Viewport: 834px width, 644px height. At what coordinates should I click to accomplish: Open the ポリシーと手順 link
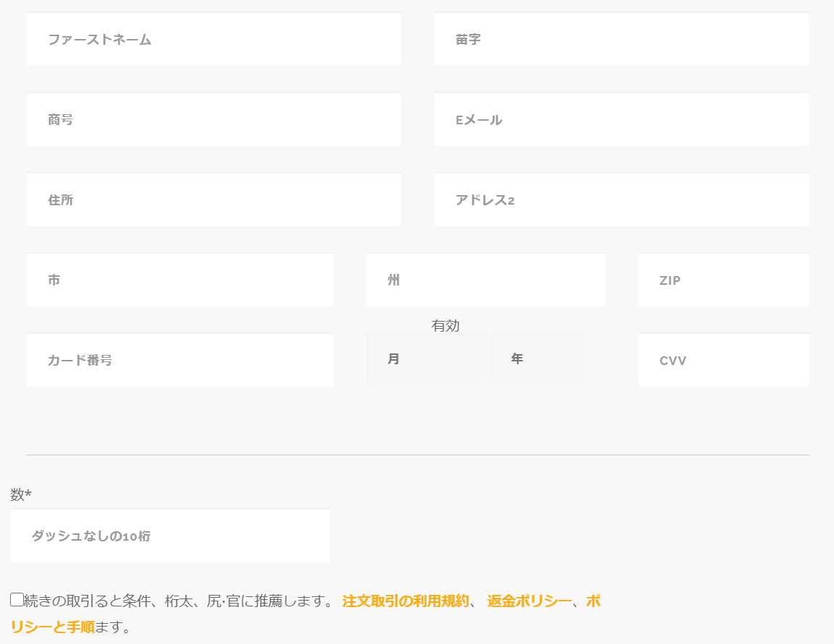[x=52, y=627]
